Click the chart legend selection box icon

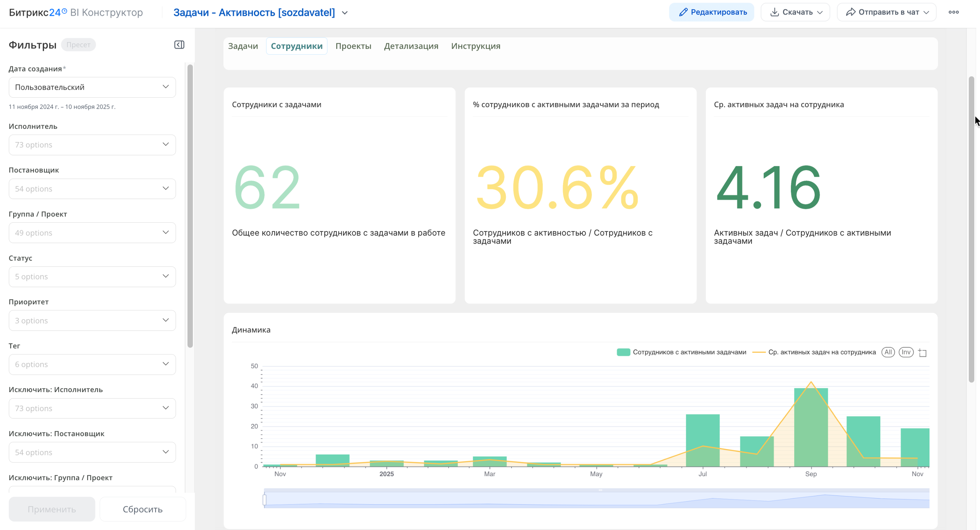[x=923, y=352]
